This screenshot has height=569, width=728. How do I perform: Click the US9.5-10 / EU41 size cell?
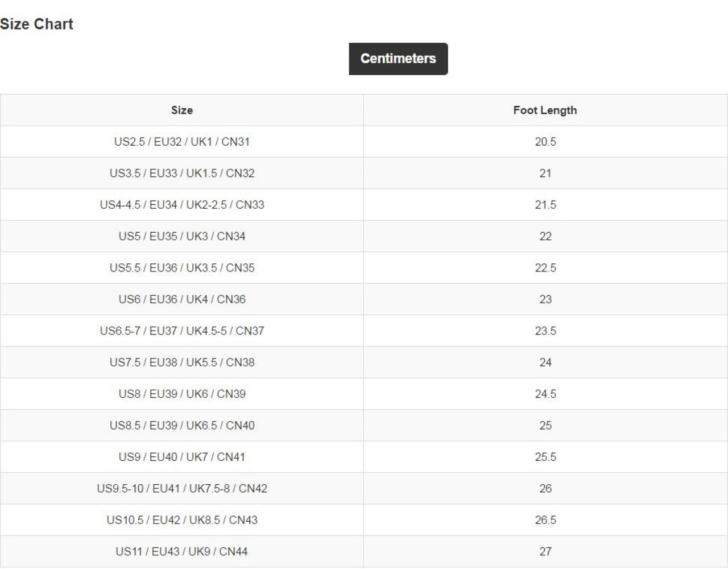pyautogui.click(x=182, y=489)
